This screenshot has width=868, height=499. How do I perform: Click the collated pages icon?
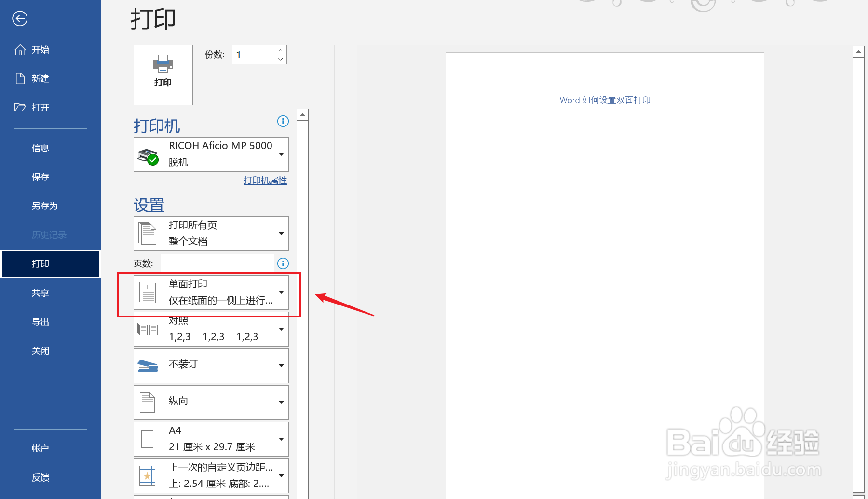(x=148, y=329)
